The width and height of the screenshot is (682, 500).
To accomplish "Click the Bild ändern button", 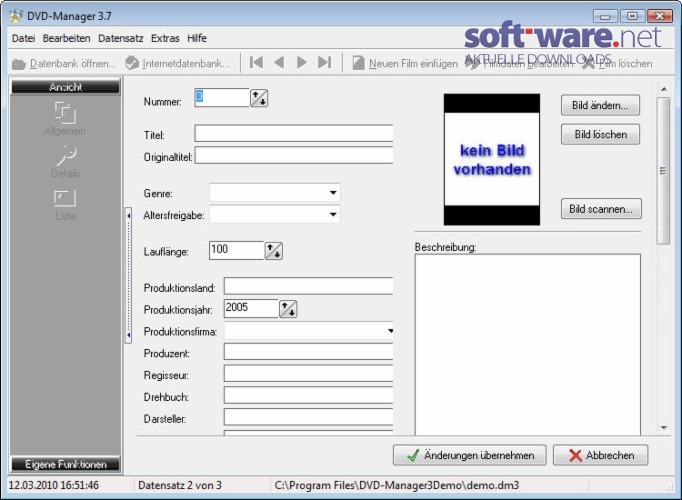I will coord(600,105).
